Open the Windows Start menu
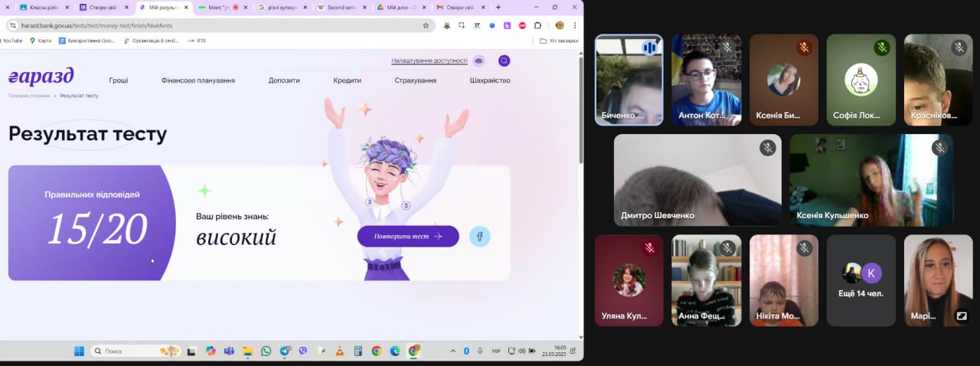Viewport: 980px width, 366px height. coord(79,351)
